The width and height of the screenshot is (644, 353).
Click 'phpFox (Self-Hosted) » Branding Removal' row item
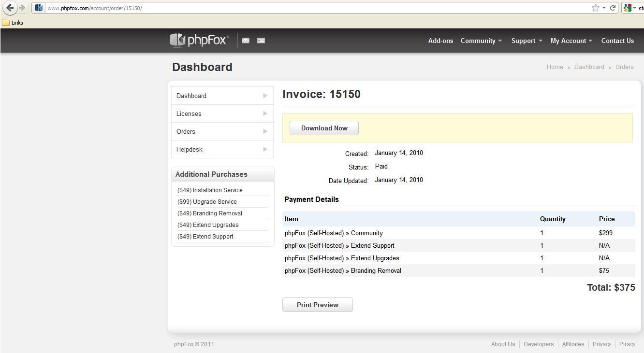pyautogui.click(x=343, y=270)
